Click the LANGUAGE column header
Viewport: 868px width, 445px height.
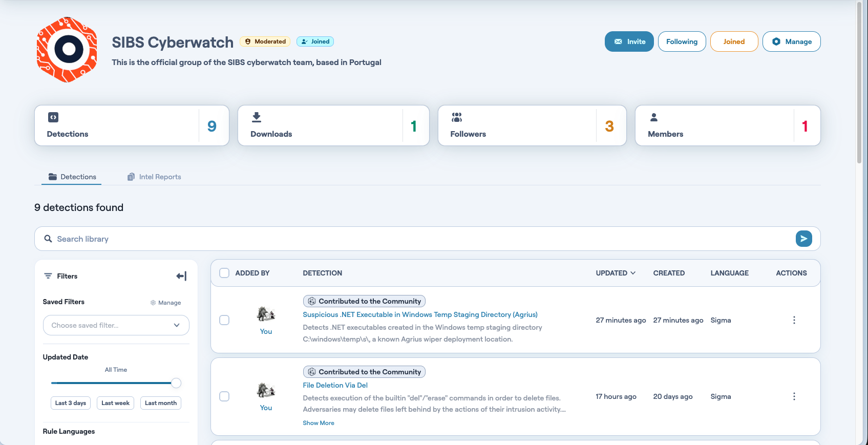[730, 273]
